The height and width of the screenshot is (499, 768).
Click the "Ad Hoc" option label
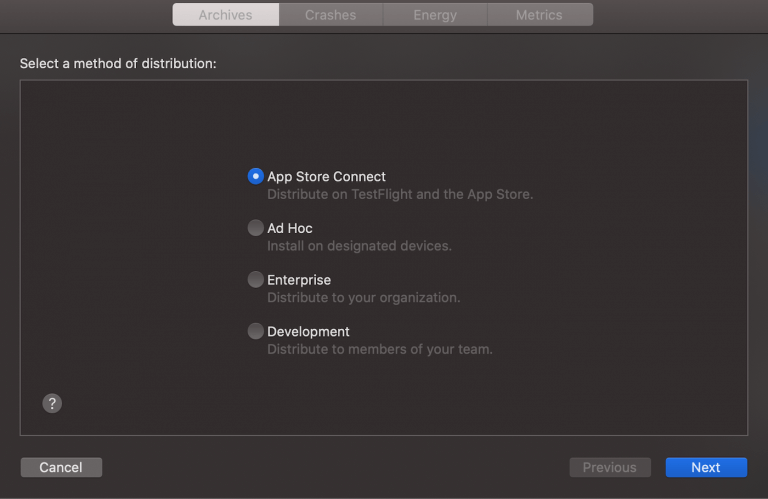290,228
